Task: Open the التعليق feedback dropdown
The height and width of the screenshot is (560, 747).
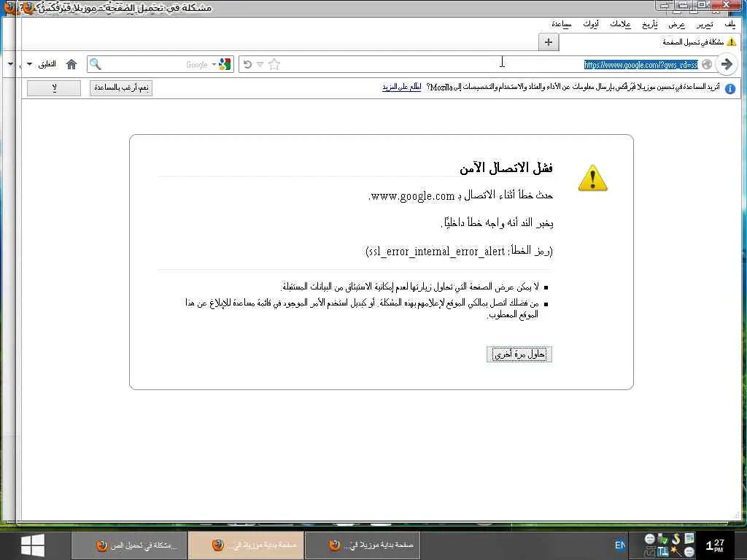Action: [x=42, y=64]
